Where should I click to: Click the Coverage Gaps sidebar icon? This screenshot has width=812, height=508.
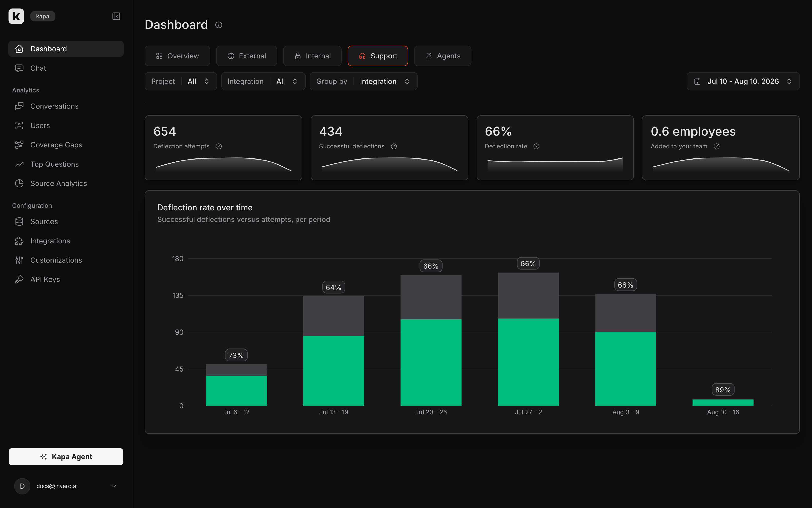pyautogui.click(x=20, y=145)
